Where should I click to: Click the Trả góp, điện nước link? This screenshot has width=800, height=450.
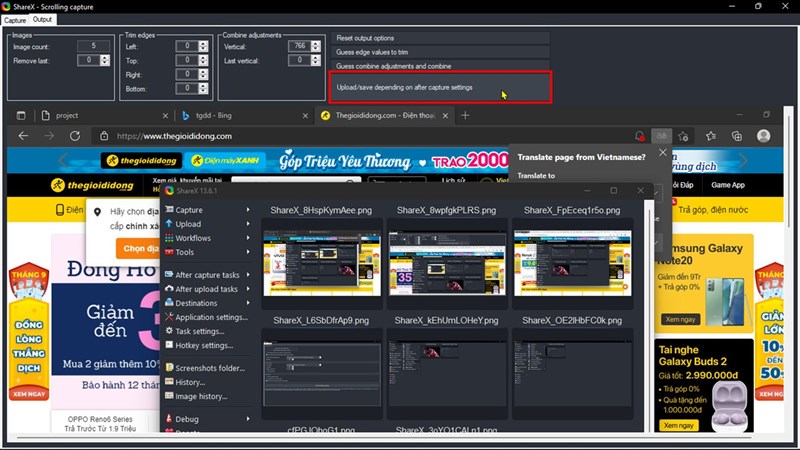pos(713,210)
